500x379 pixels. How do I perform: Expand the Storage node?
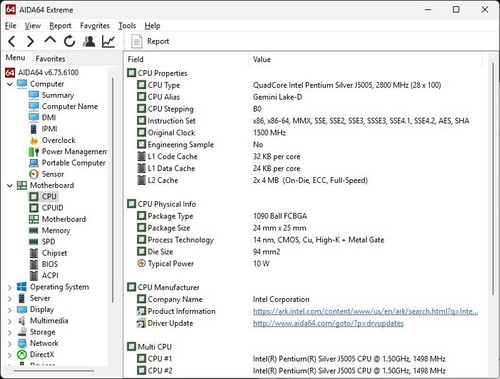(10, 333)
